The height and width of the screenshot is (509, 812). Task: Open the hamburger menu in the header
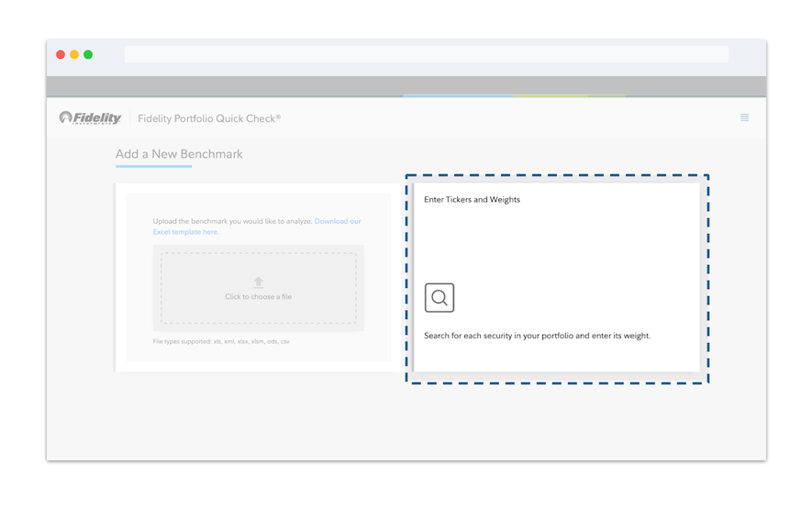coord(744,117)
